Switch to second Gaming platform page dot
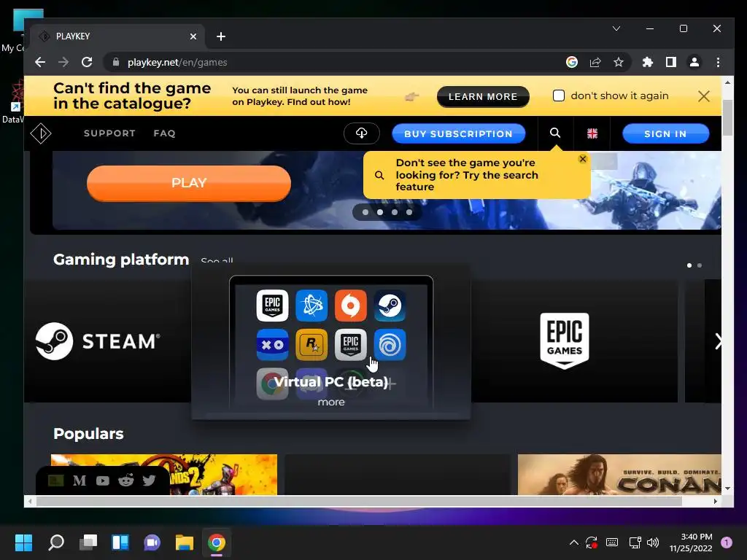This screenshot has width=747, height=560. (700, 265)
